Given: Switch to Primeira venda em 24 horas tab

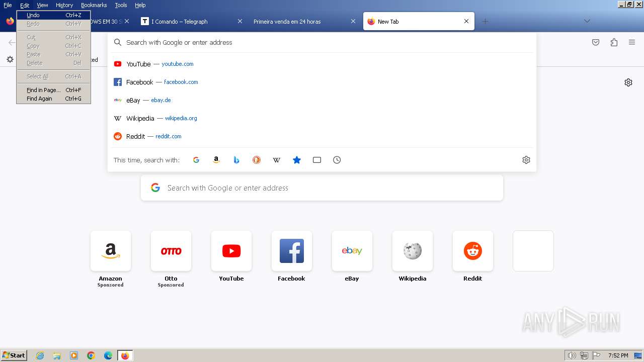Looking at the screenshot, I should pos(297,22).
